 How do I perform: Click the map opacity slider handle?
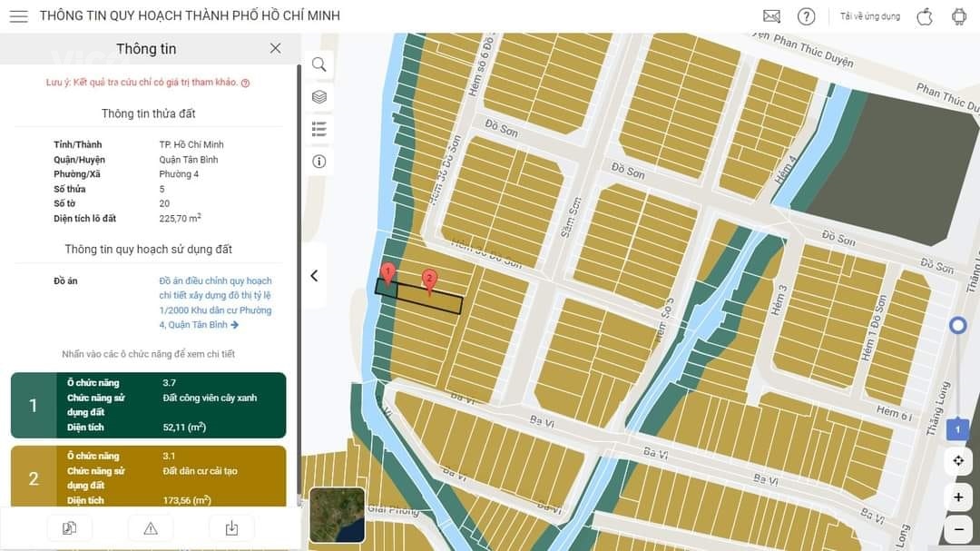957,326
